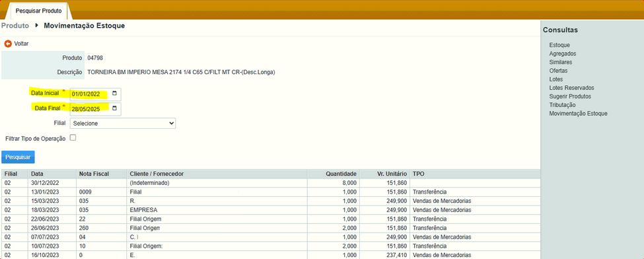The image size is (644, 259).
Task: Click the Produto breadcrumb link
Action: [15, 26]
